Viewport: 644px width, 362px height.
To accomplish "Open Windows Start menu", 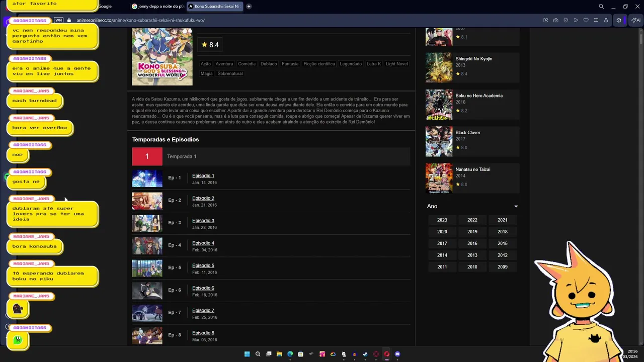I will point(247,354).
